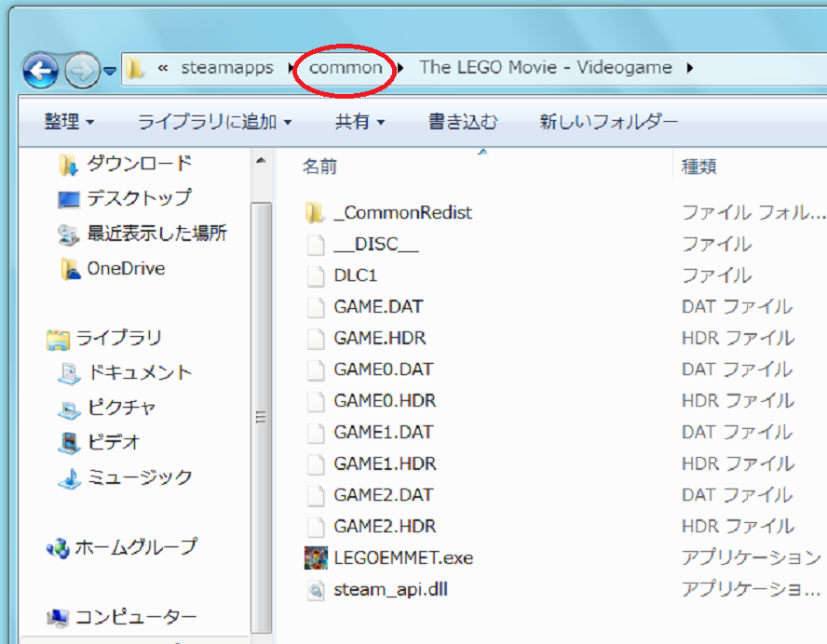Open ビデオ library
Viewport: 827px width, 644px height.
click(x=114, y=442)
